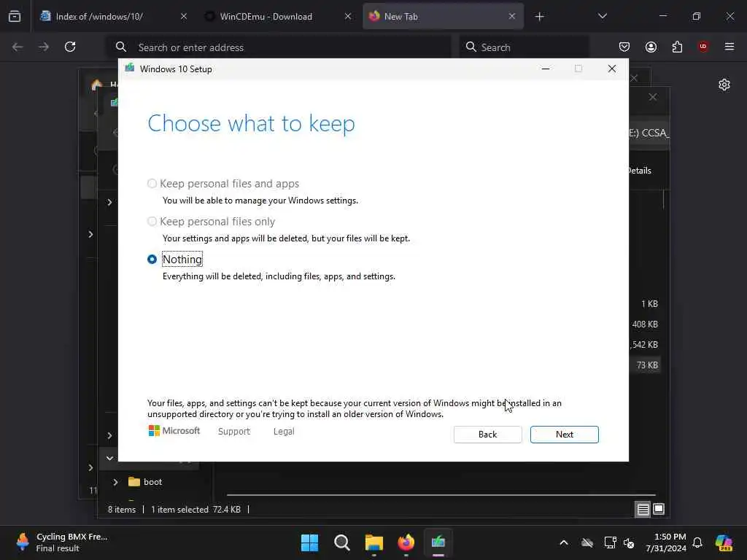Show hidden system tray icons
Image resolution: width=747 pixels, height=560 pixels.
click(x=564, y=542)
